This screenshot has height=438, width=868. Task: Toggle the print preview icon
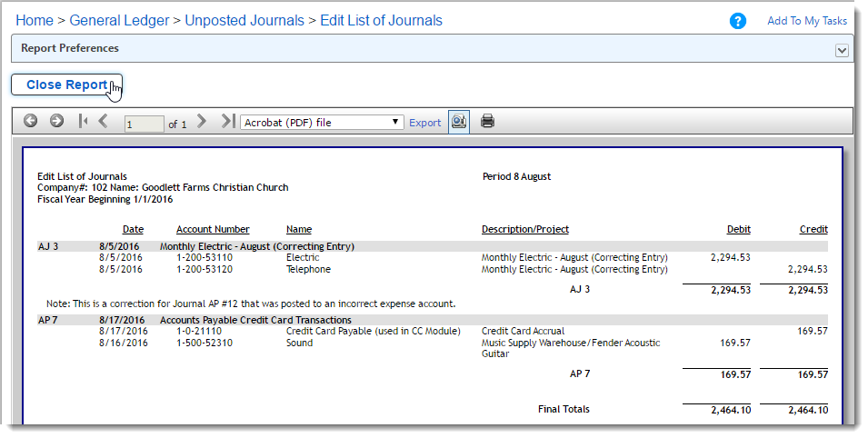pos(459,121)
